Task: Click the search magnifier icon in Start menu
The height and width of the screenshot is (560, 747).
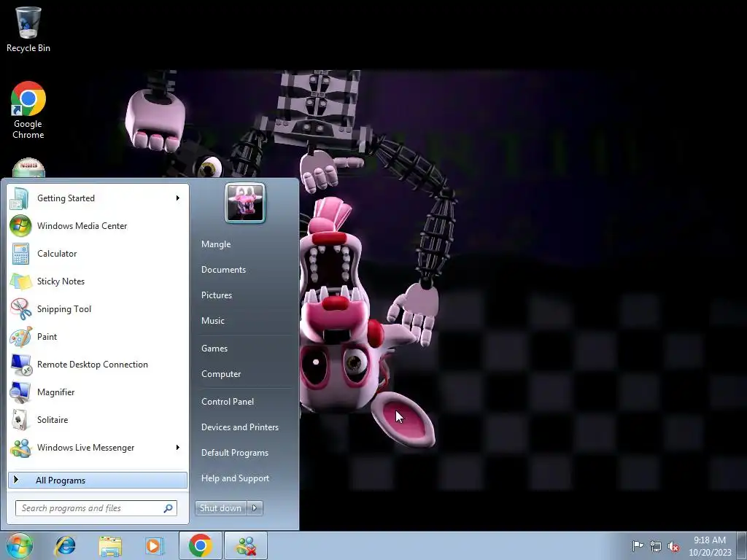Action: tap(169, 508)
